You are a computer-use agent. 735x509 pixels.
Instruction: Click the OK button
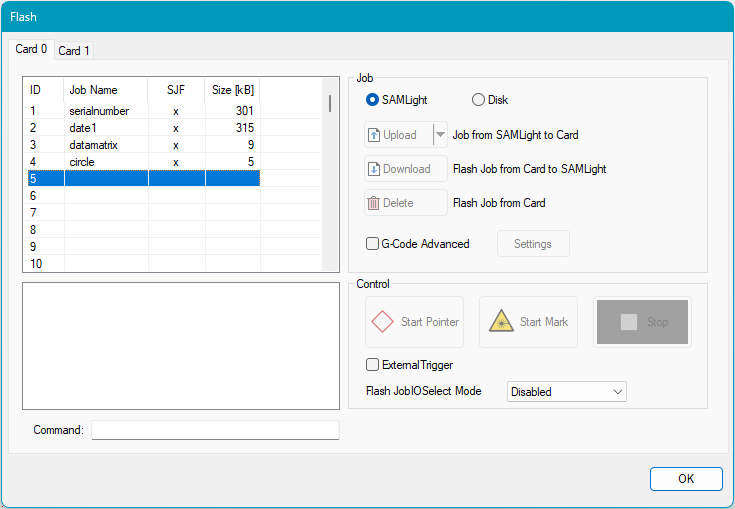pyautogui.click(x=686, y=479)
